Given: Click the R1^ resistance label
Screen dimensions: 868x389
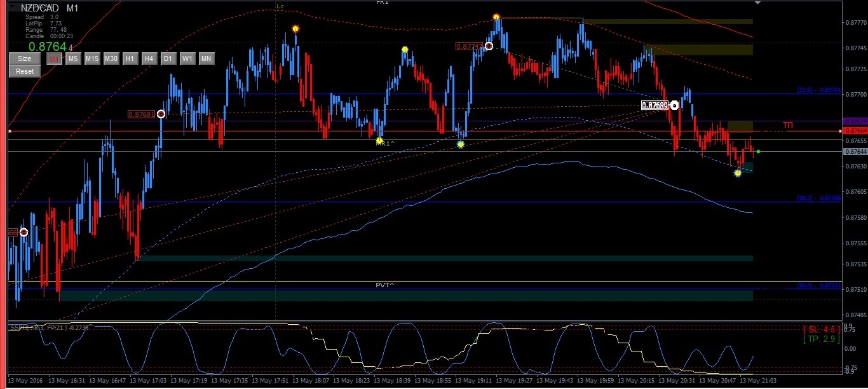Looking at the screenshot, I should click(385, 144).
